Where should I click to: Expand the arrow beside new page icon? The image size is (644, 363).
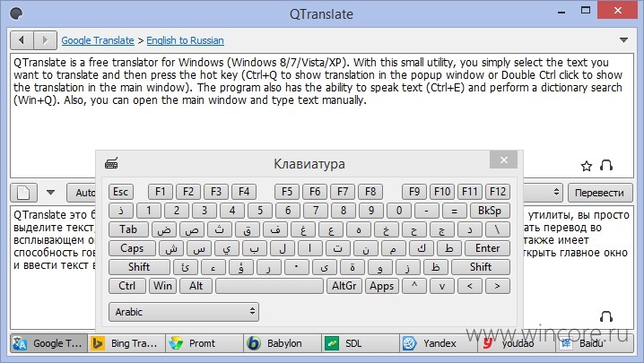[50, 192]
